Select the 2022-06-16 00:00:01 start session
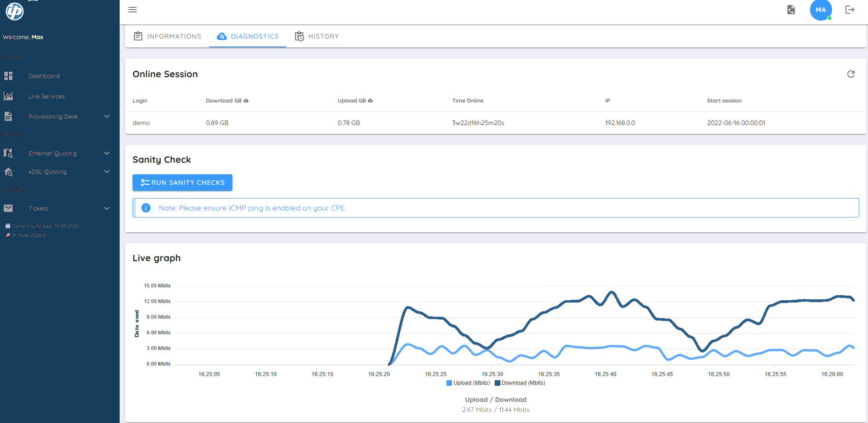 click(x=736, y=123)
